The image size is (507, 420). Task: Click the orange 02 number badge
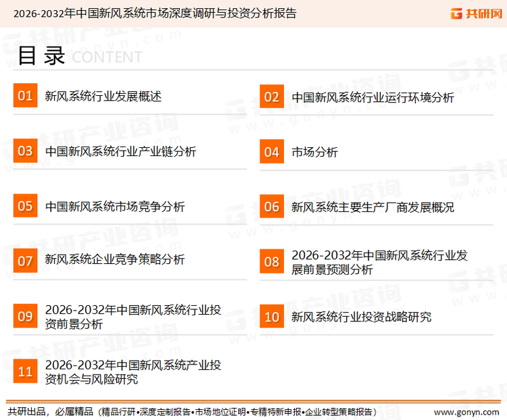[272, 97]
